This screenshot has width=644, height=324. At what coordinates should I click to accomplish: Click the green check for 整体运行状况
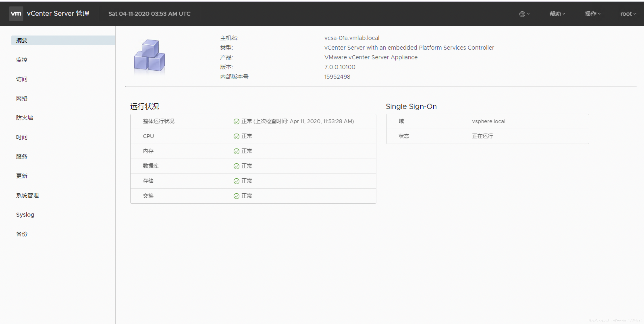(236, 121)
